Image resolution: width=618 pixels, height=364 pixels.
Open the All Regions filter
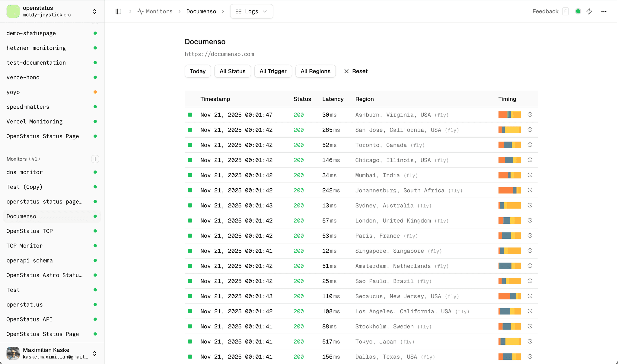pyautogui.click(x=316, y=71)
